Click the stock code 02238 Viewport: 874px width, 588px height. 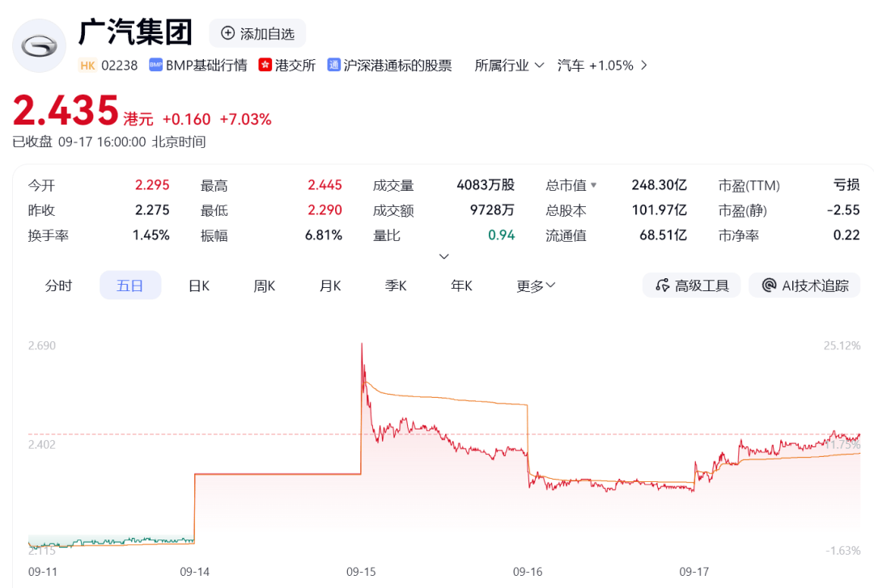coord(119,66)
